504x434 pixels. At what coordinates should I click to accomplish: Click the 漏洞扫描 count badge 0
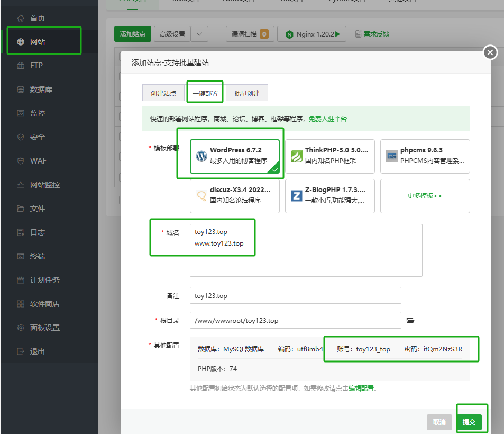[264, 34]
